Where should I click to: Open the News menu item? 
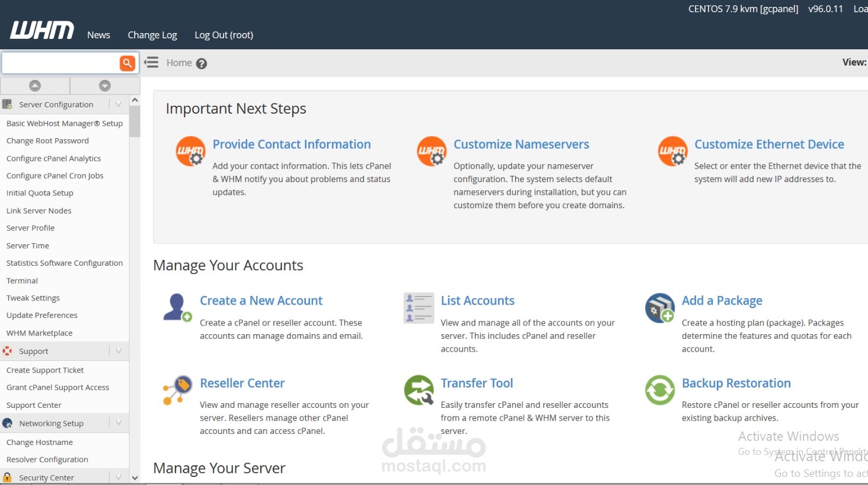pos(99,35)
